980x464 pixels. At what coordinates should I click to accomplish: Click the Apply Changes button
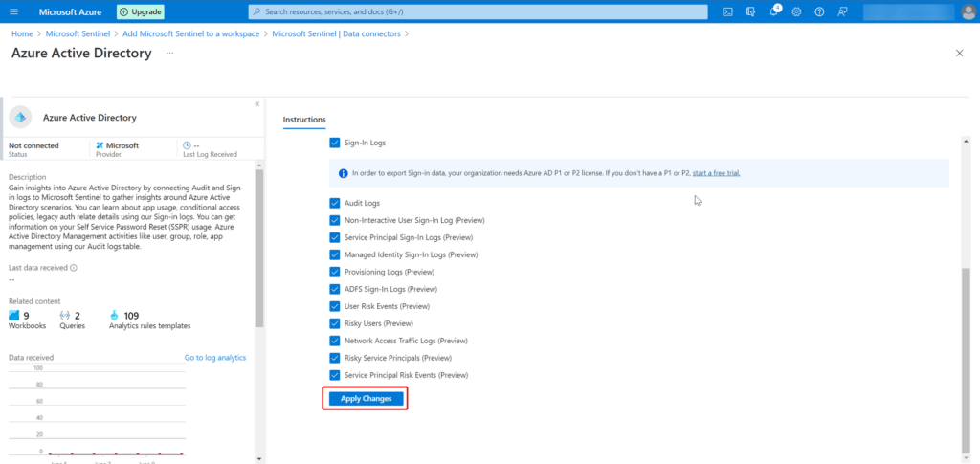(x=367, y=398)
